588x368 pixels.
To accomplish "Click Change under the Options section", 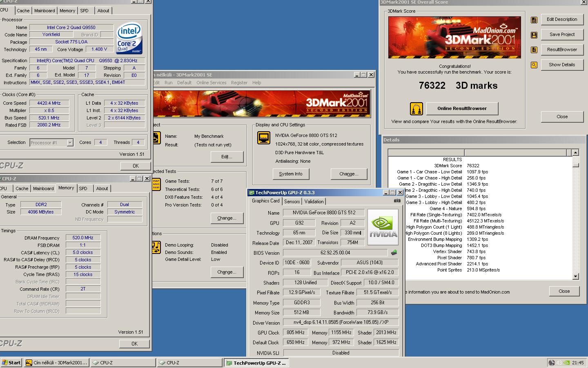I will pyautogui.click(x=227, y=272).
